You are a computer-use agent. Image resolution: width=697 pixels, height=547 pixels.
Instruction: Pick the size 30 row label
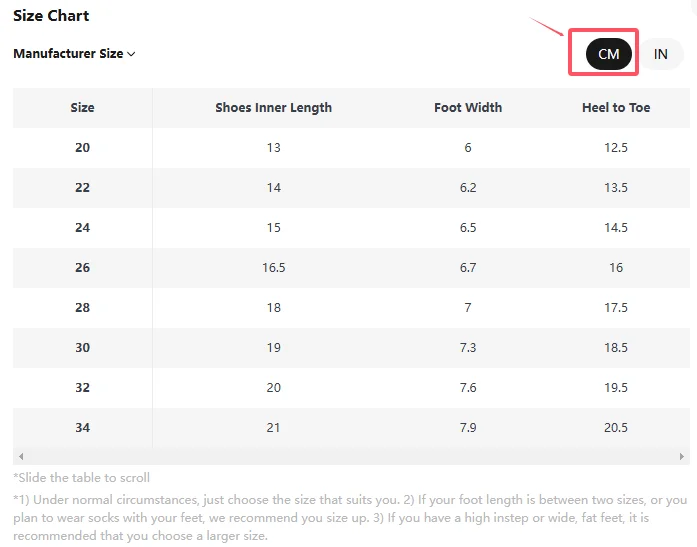82,348
